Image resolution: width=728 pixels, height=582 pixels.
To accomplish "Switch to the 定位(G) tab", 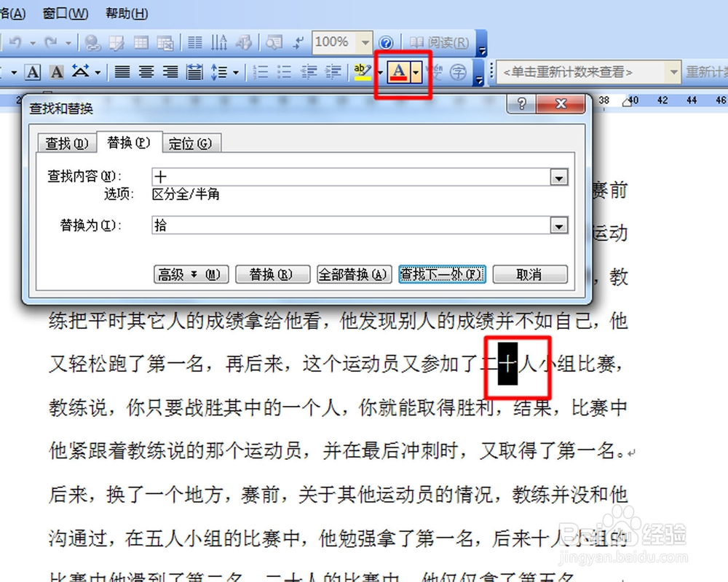I will pos(190,143).
